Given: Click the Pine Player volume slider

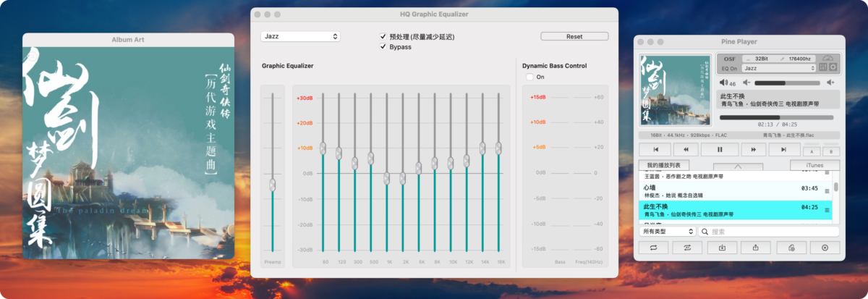Looking at the screenshot, I should (787, 83).
